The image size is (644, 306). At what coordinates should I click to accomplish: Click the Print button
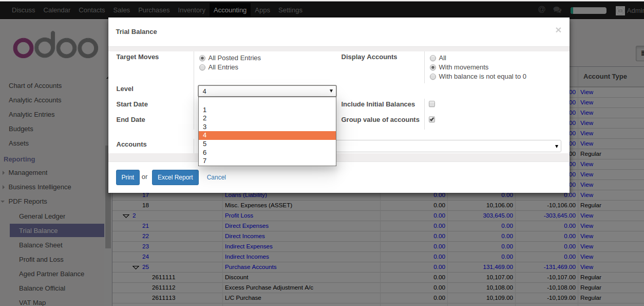click(x=128, y=177)
